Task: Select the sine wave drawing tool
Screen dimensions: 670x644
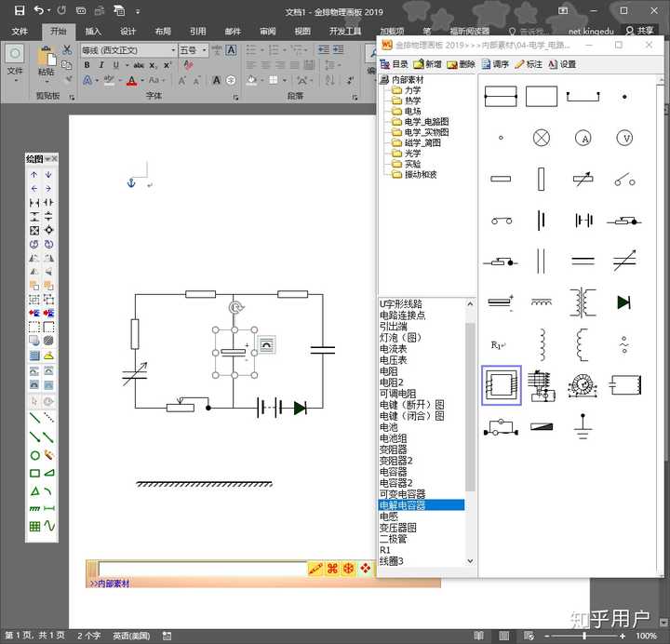Action: pos(49,525)
